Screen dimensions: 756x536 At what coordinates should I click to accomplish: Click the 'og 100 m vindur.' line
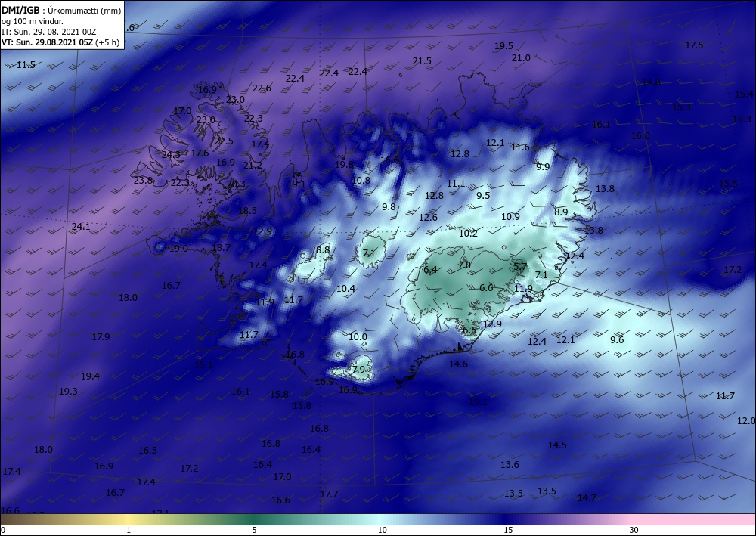33,21
